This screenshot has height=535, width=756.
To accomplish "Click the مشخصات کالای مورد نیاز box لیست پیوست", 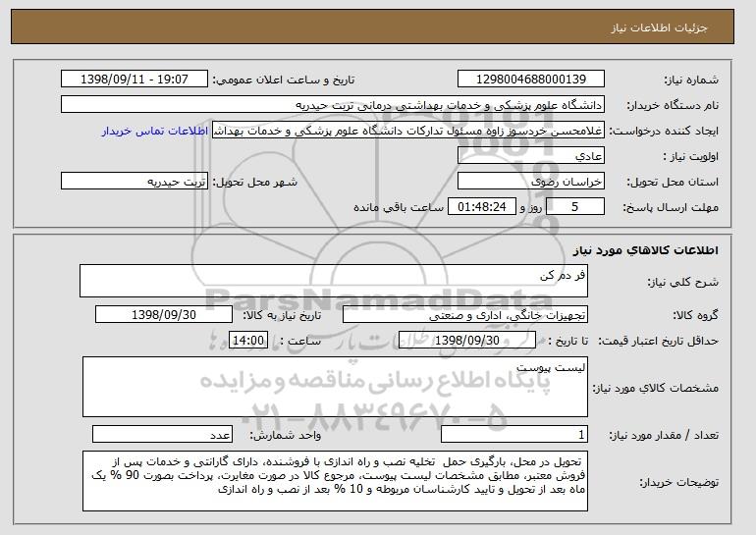I will point(335,387).
